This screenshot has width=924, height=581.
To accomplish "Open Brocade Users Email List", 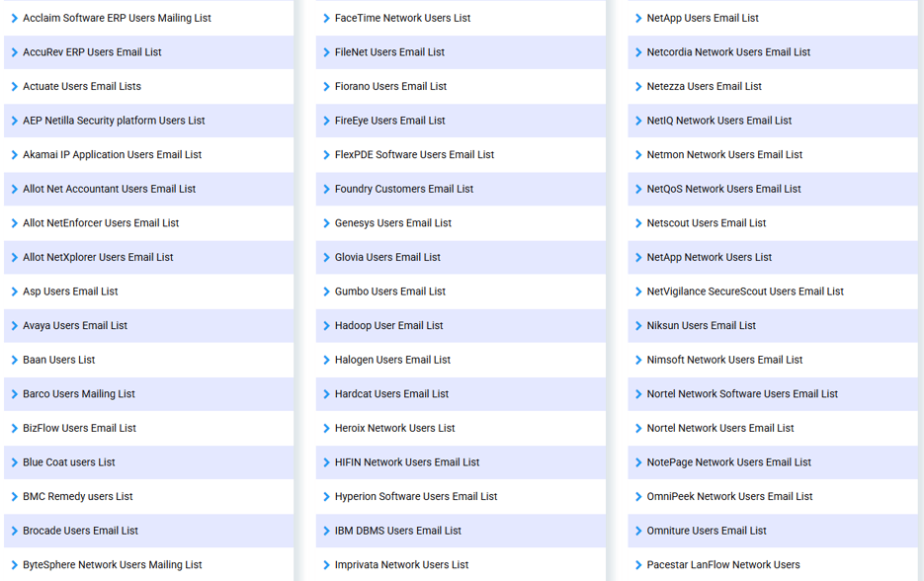I will 80,531.
